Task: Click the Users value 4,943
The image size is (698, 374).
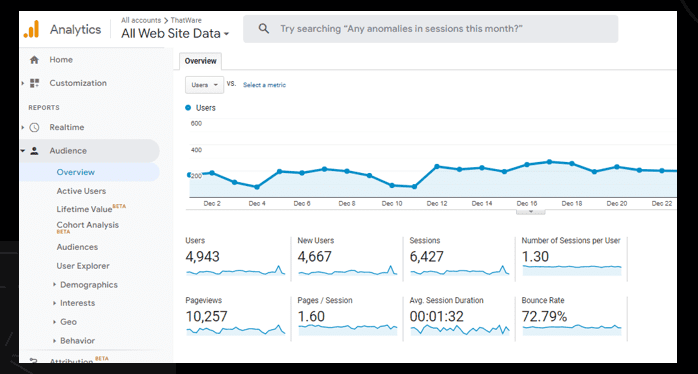Action: click(203, 257)
